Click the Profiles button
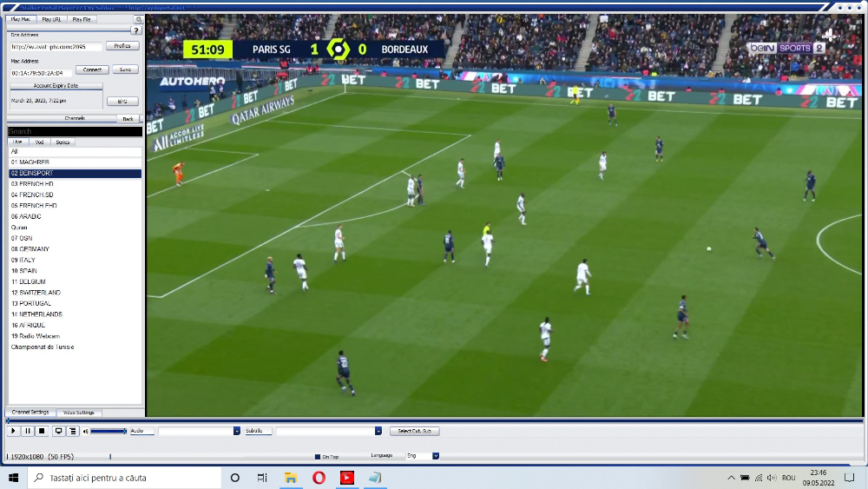The height and width of the screenshot is (489, 868). pos(122,46)
